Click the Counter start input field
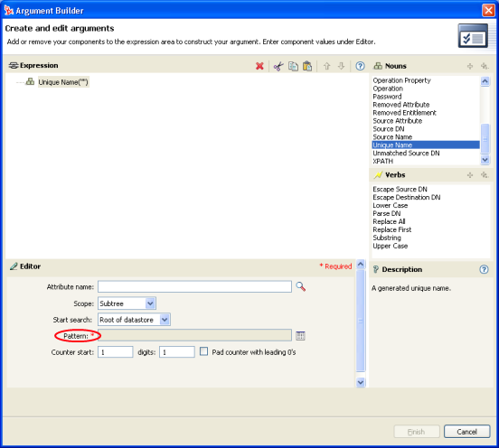The image size is (499, 448). click(x=115, y=352)
